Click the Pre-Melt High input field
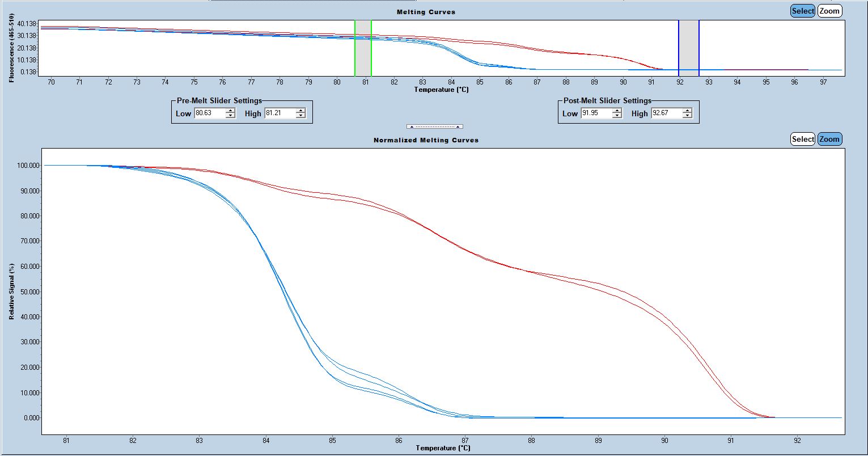The height and width of the screenshot is (456, 868). point(280,113)
